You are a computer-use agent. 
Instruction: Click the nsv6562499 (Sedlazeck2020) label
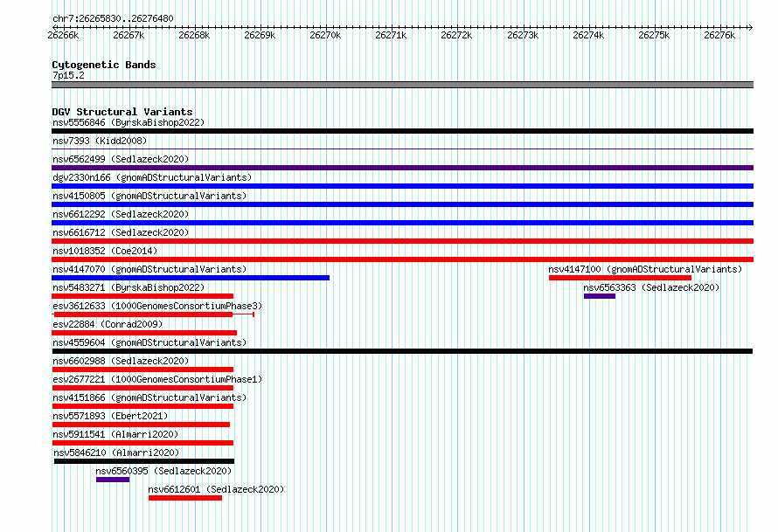[x=121, y=159]
